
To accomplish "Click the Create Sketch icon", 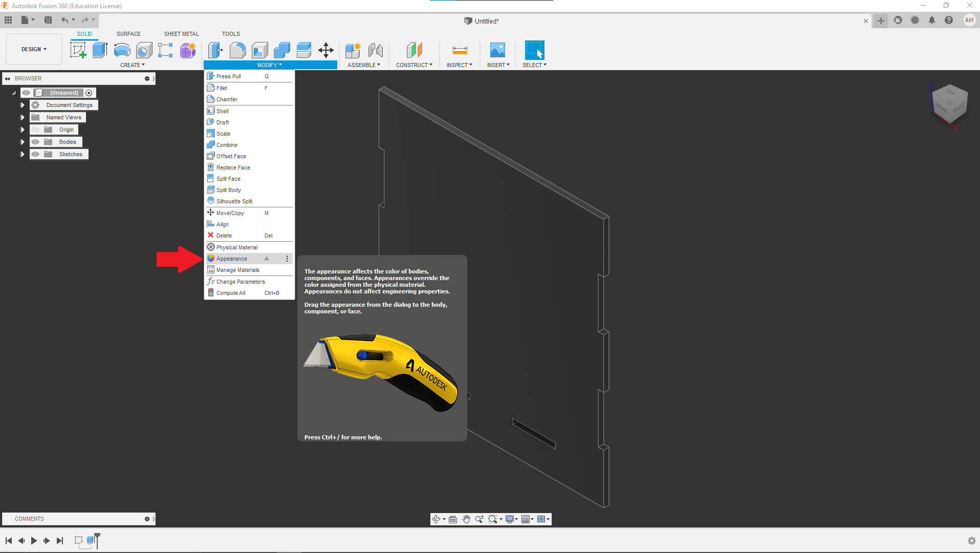I will click(x=78, y=50).
